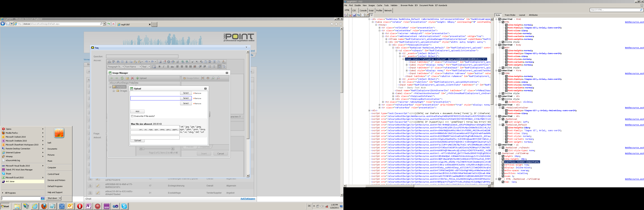Toggle the 'overflow: hidden !important' style checkbox
Screen dimensions: 644x210
(x=503, y=162)
